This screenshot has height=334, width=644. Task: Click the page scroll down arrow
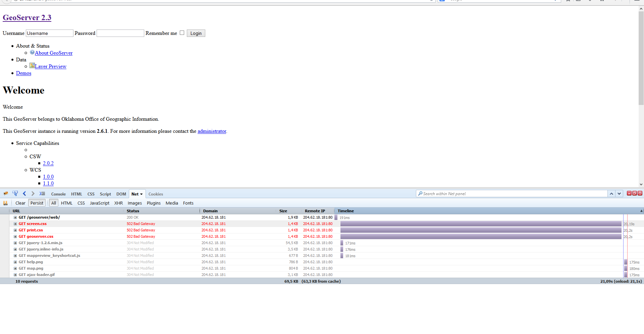[641, 184]
